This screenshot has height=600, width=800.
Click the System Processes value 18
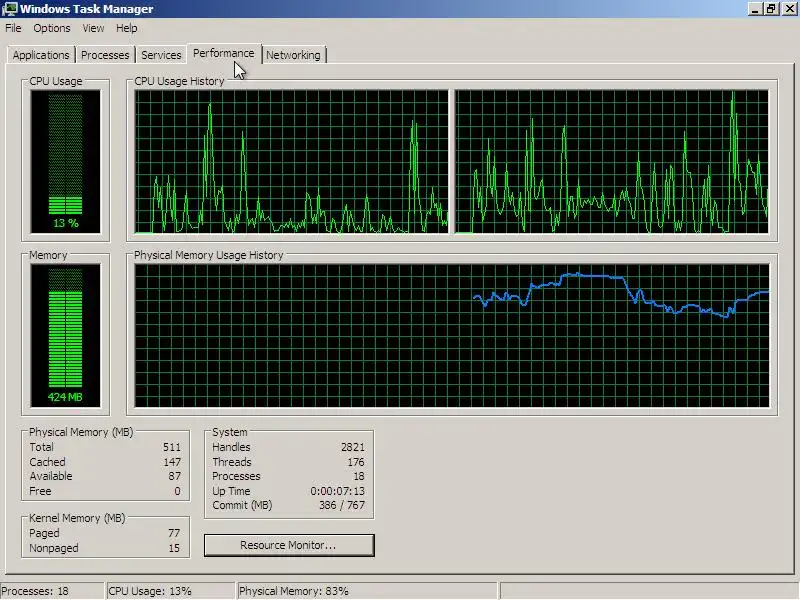359,477
